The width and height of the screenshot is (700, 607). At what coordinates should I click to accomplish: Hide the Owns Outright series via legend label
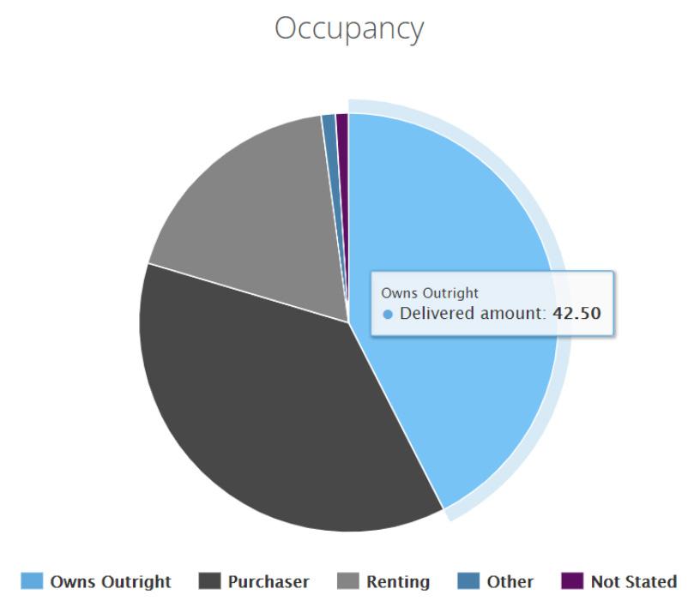(111, 581)
